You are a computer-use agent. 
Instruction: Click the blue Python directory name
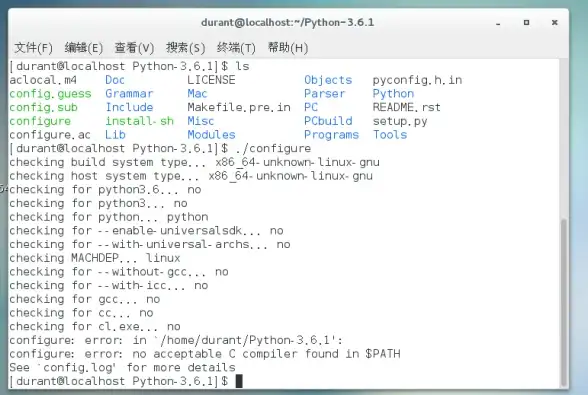tap(393, 94)
